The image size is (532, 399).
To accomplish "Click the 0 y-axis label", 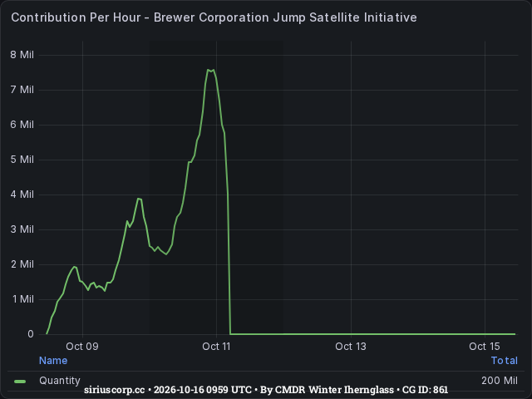I will (x=31, y=334).
